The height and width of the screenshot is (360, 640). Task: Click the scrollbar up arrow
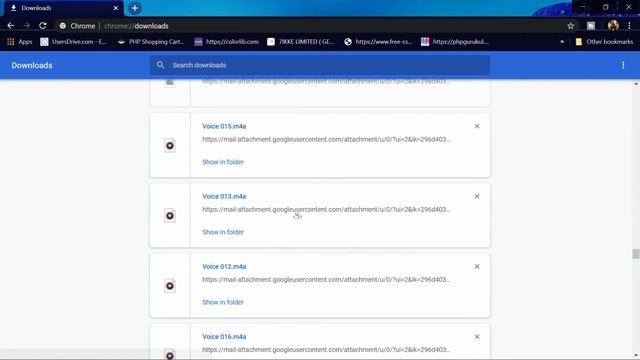pos(636,84)
